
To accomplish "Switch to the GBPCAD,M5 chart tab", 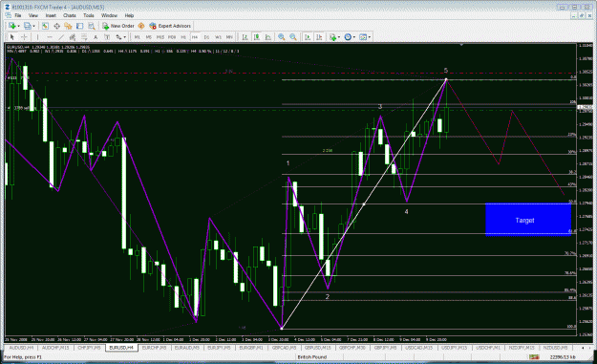I will pos(285,348).
